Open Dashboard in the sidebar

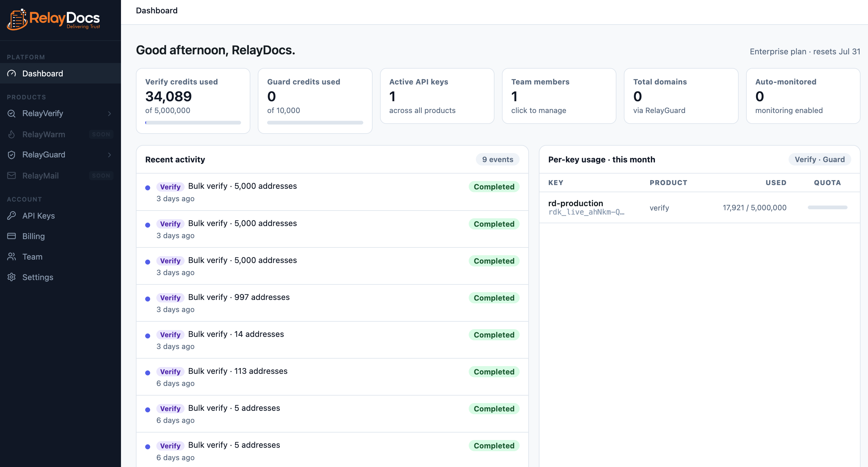(60, 74)
